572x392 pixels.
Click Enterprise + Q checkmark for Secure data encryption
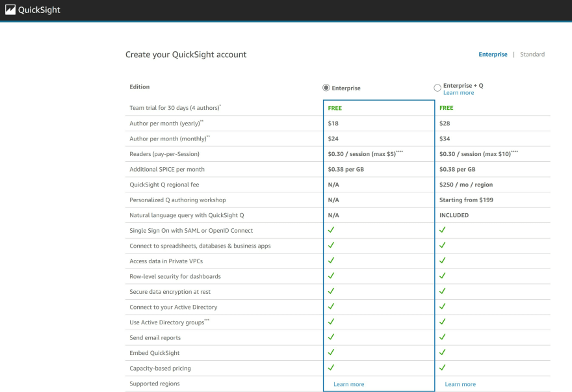(x=442, y=291)
